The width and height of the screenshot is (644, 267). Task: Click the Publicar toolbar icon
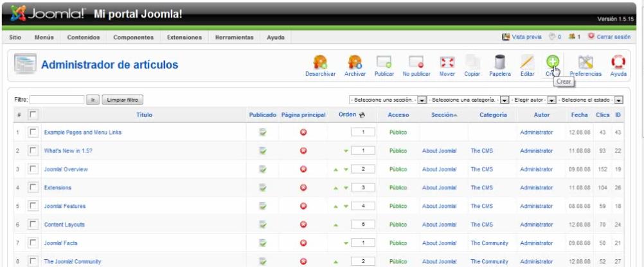pyautogui.click(x=384, y=62)
